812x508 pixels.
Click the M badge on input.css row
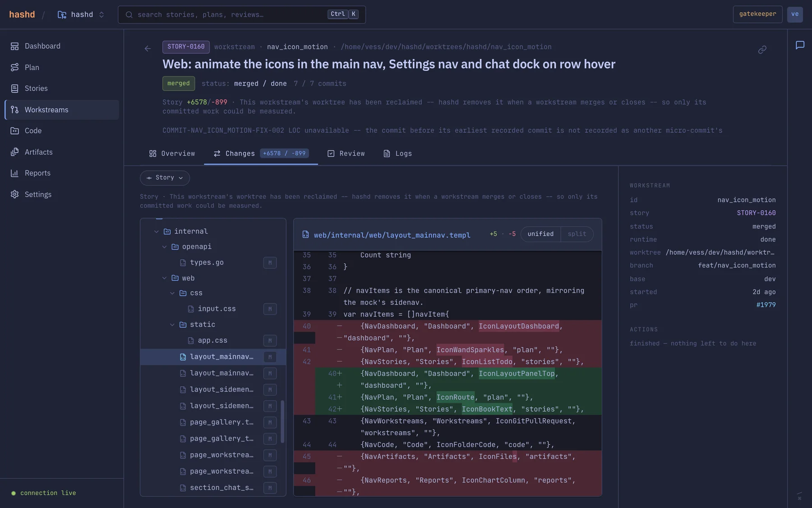pyautogui.click(x=270, y=309)
